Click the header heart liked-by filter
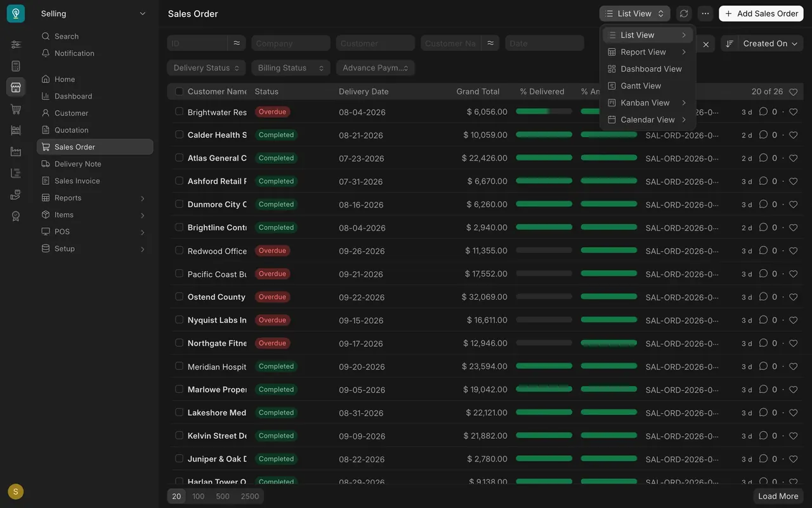The width and height of the screenshot is (812, 508). click(793, 92)
